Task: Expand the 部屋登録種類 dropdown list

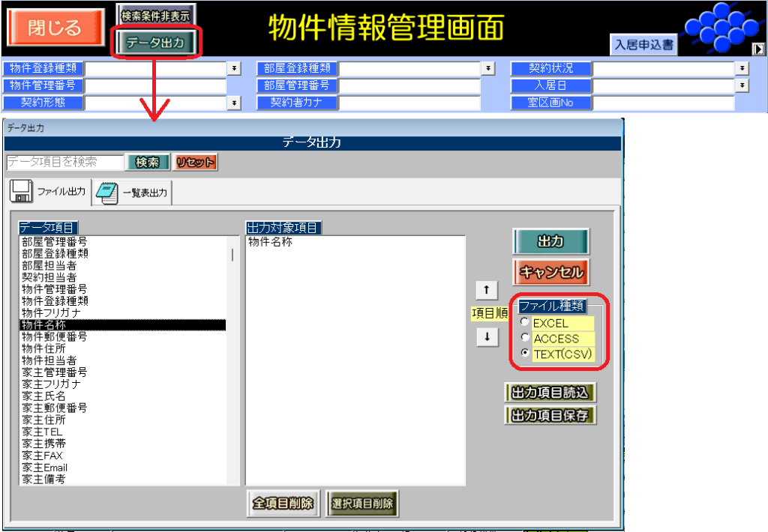Action: (488, 68)
